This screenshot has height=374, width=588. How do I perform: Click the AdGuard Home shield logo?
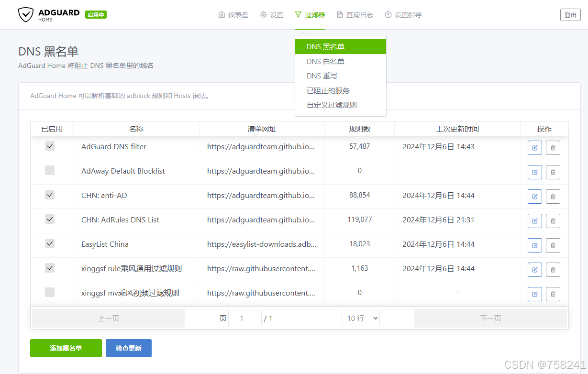click(26, 15)
